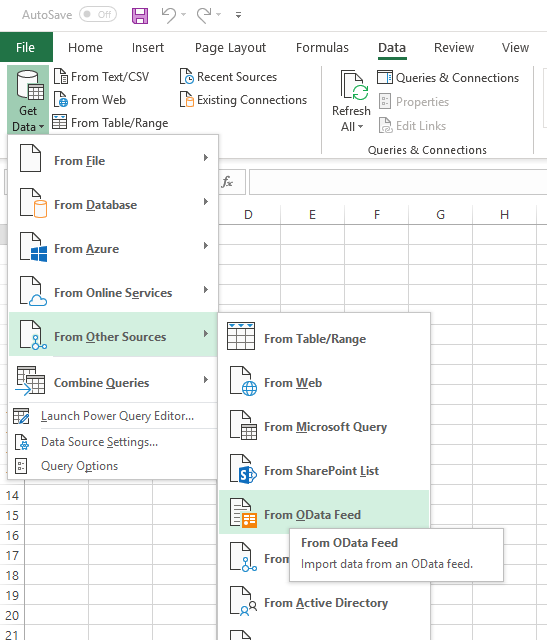This screenshot has width=547, height=640.
Task: Expand the Refresh All dropdown arrow
Action: 360,127
